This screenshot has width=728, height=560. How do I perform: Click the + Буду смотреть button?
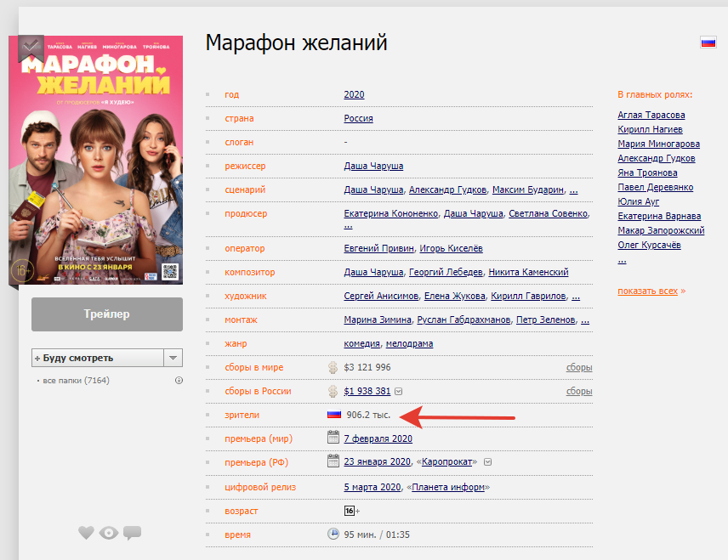[98, 358]
